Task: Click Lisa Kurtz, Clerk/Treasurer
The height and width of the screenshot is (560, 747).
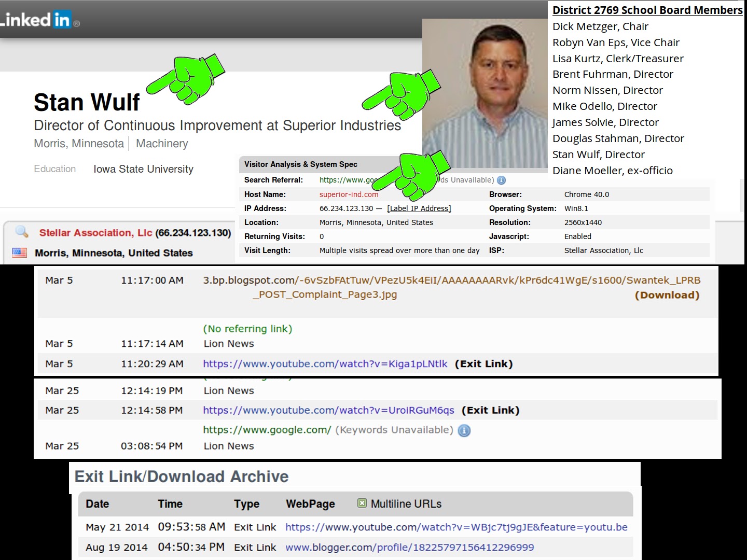Action: 618,59
